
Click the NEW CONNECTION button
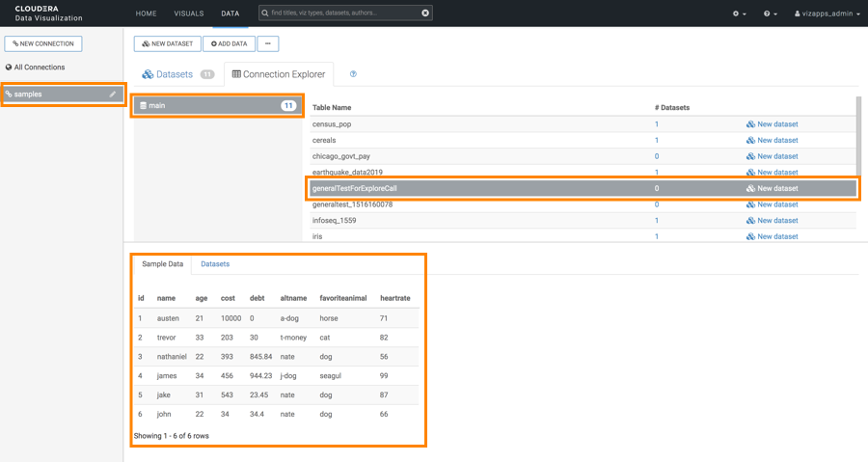[x=43, y=43]
